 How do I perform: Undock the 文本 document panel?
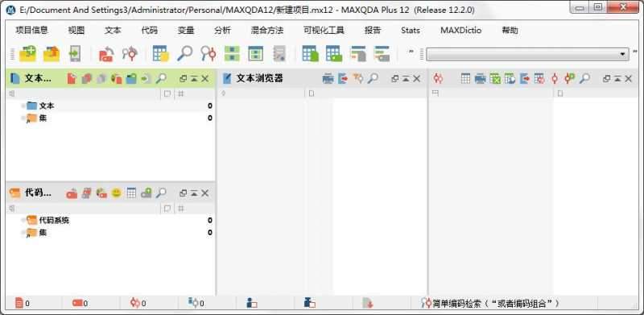tap(184, 78)
